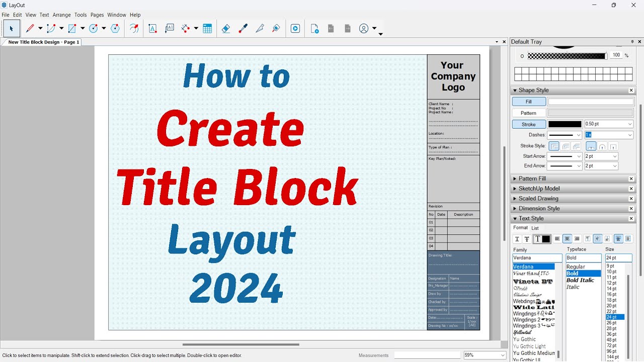The width and height of the screenshot is (644, 362).
Task: Align text right
Action: tap(577, 239)
